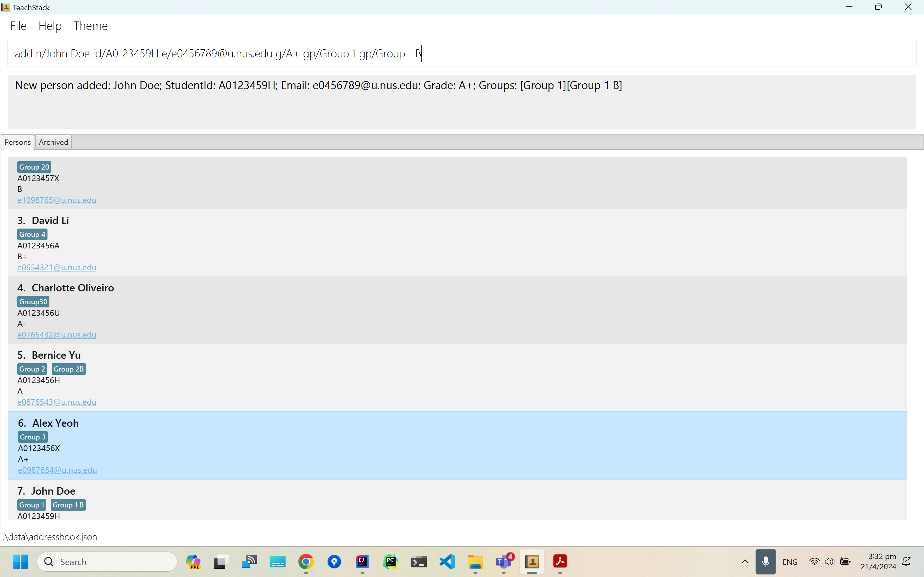
Task: Open the Help menu
Action: coord(50,26)
